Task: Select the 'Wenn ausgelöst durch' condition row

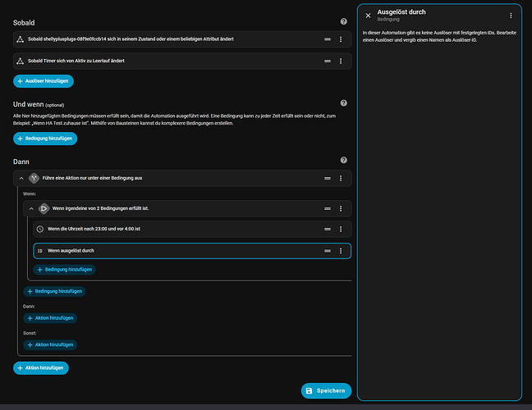Action: pos(164,250)
